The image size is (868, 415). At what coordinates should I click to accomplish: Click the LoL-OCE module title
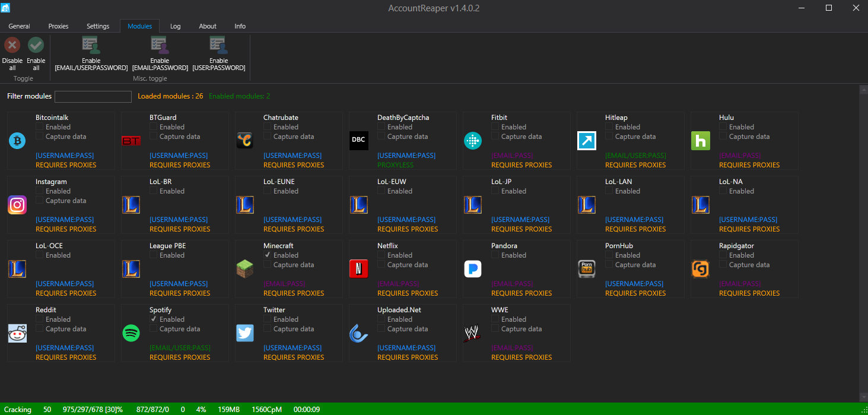point(49,246)
